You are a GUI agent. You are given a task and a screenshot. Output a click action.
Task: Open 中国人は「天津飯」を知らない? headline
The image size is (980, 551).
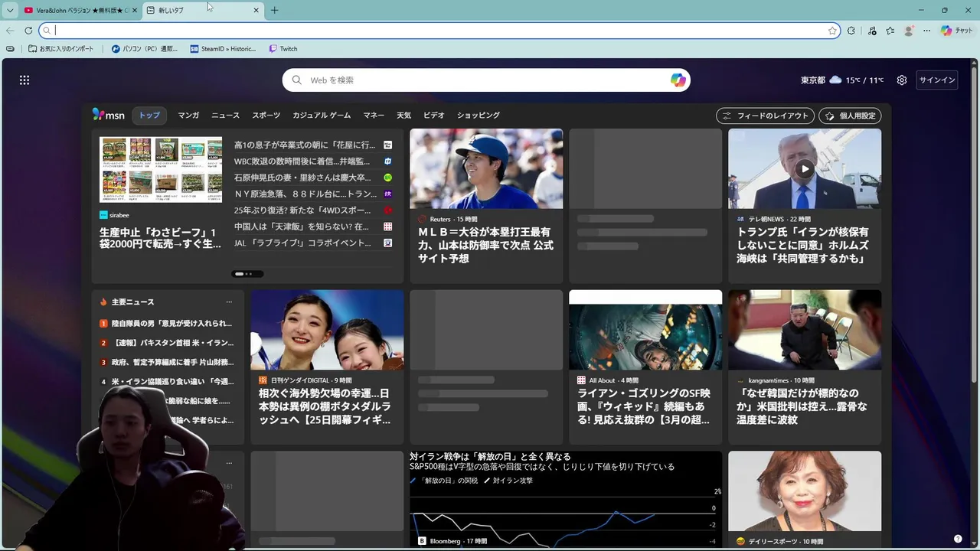coord(302,227)
